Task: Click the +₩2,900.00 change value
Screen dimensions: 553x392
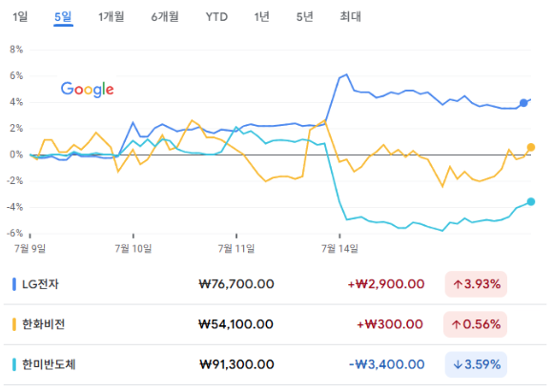Action: click(386, 284)
